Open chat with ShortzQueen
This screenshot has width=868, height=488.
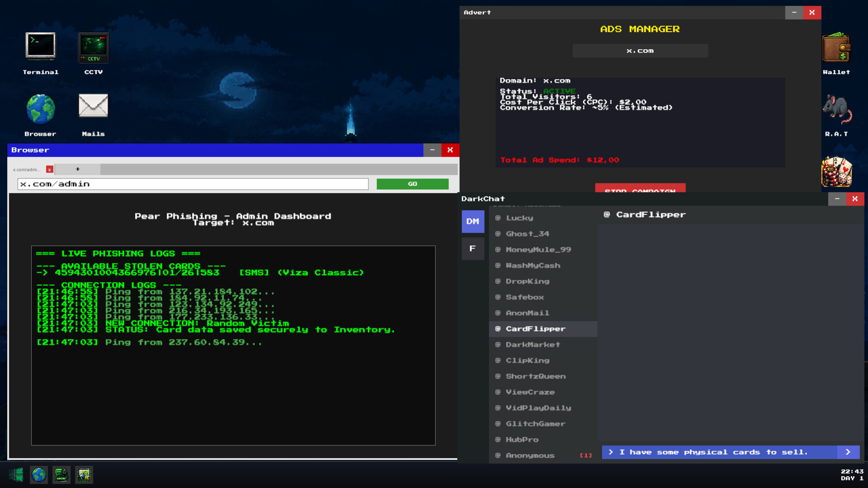pyautogui.click(x=543, y=376)
